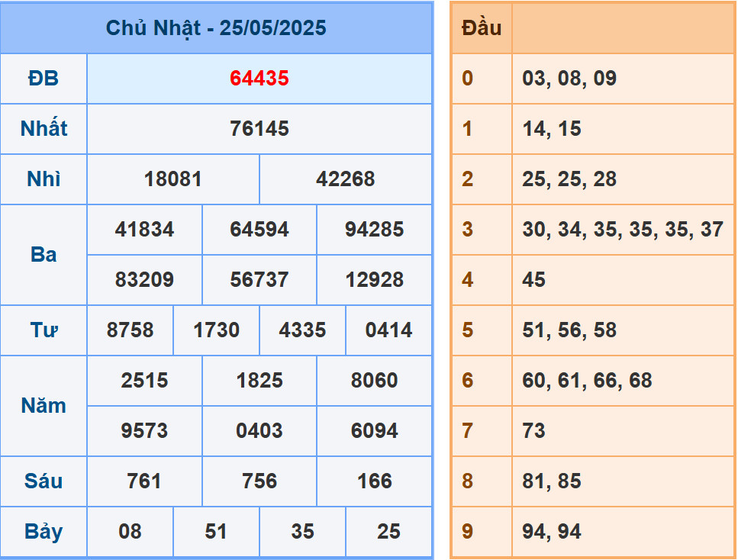Click the Ba prize number 12928
This screenshot has width=738, height=560.
click(x=374, y=280)
